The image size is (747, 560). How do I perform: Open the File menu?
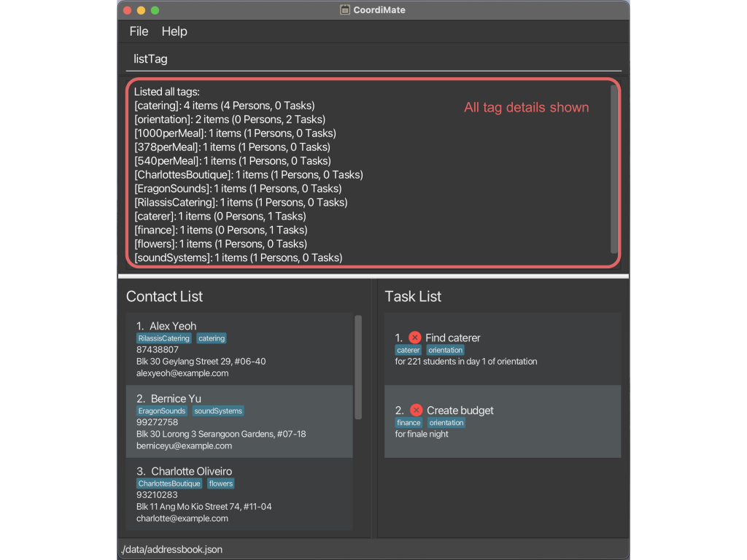(139, 31)
